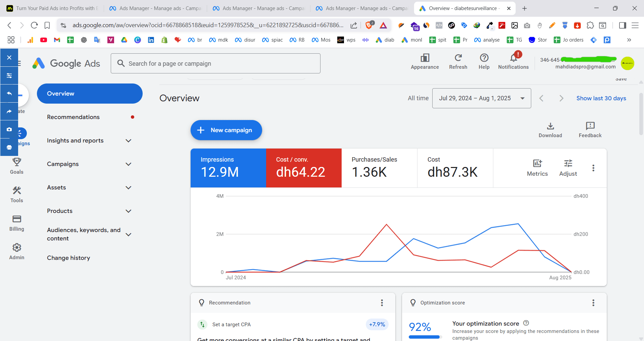Click the 92% optimization score progress bar

(x=426, y=337)
